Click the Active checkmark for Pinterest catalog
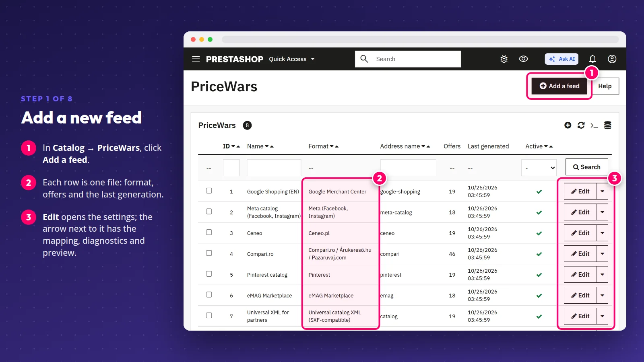 pyautogui.click(x=539, y=275)
